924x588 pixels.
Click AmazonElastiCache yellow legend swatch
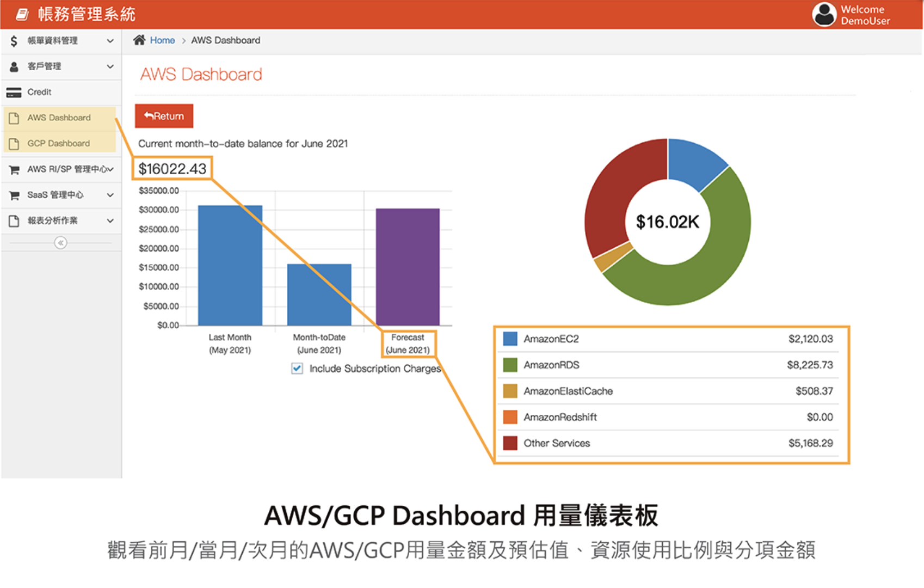[x=510, y=391]
